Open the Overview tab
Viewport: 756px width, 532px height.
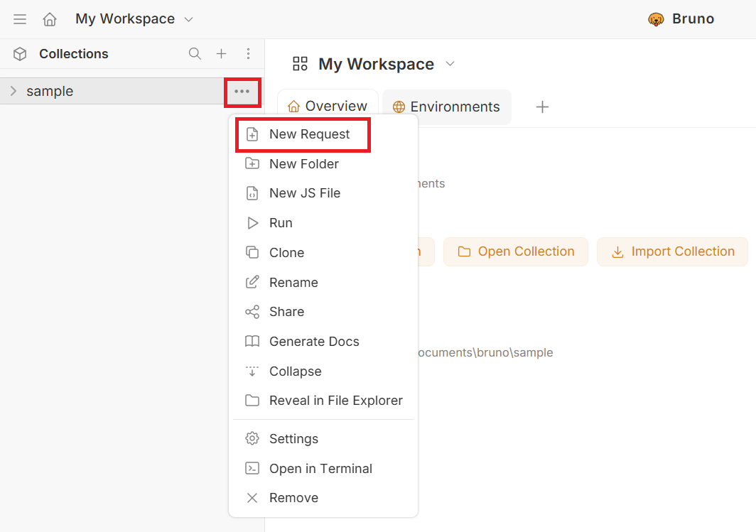(328, 107)
